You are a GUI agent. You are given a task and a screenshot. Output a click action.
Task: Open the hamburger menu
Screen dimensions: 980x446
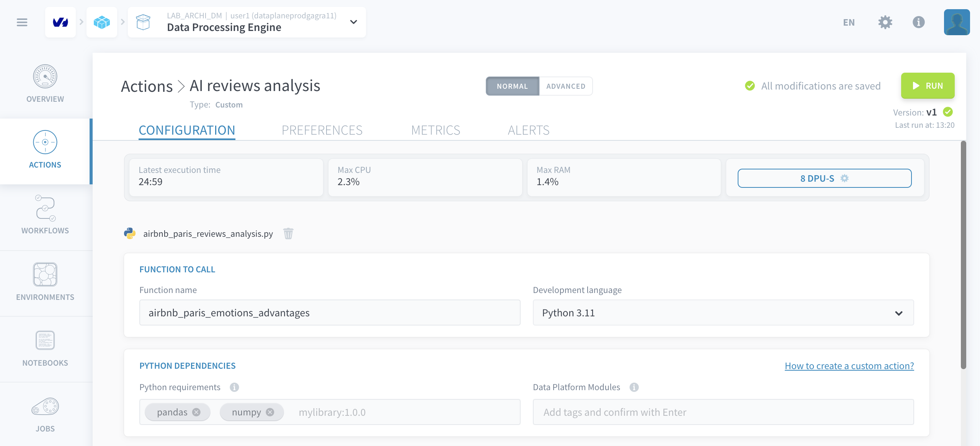point(22,22)
